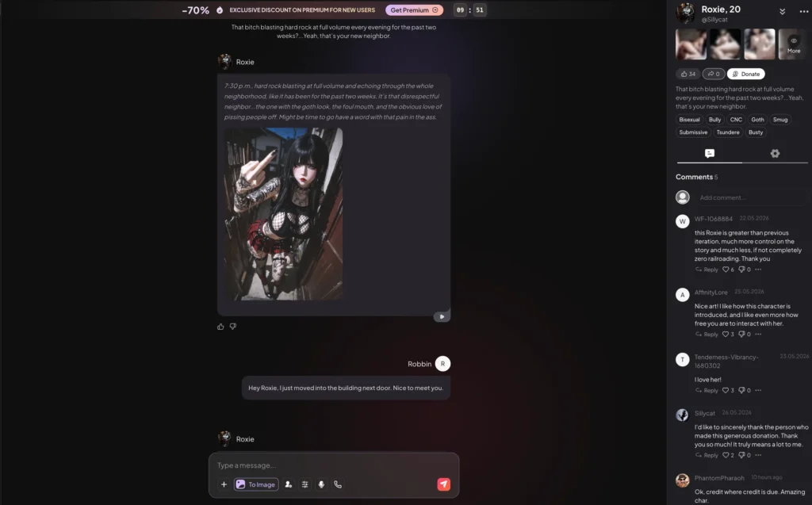Screen dimensions: 812x505
Task: Click the plus attachment icon in message bar
Action: [x=224, y=484]
